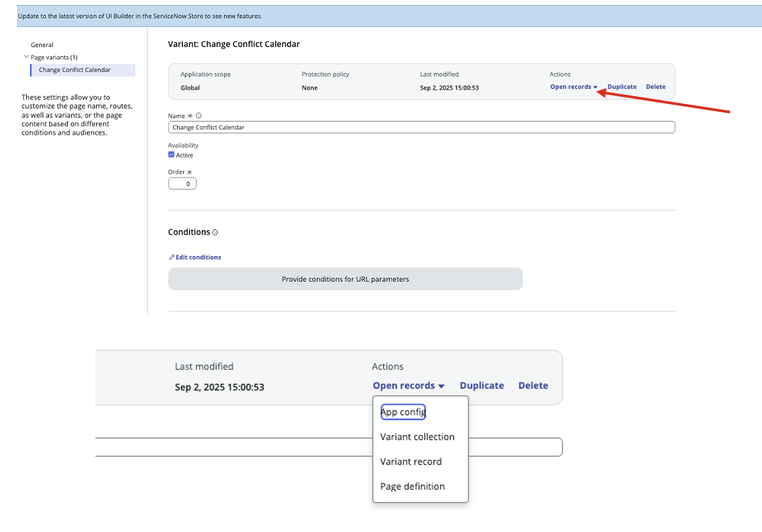Image resolution: width=762 pixels, height=532 pixels.
Task: Click Provide conditions for URL parameters button
Action: [345, 279]
